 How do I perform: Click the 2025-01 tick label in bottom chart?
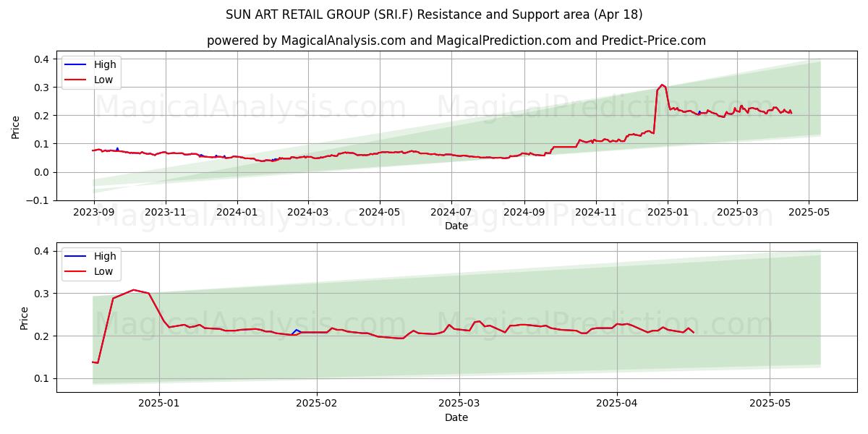click(159, 404)
